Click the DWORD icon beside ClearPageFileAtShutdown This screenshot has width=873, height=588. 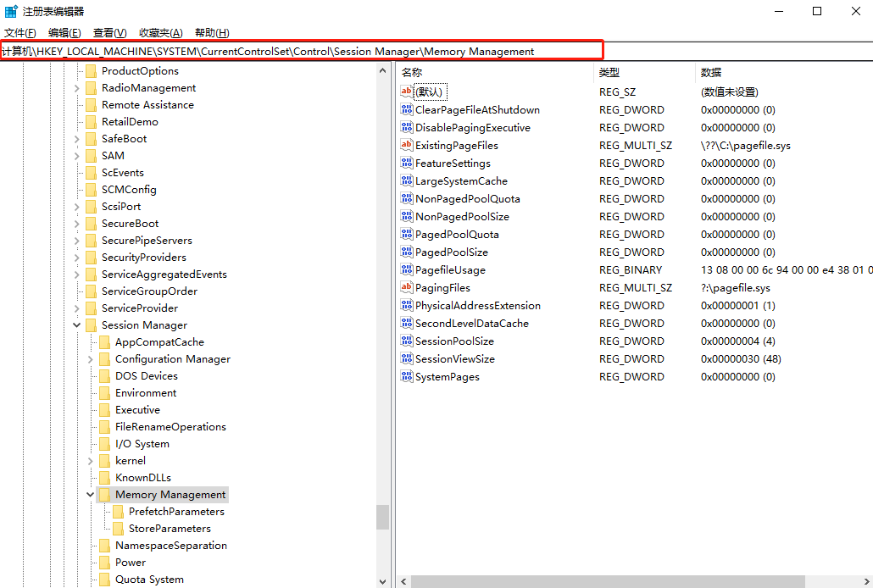406,110
